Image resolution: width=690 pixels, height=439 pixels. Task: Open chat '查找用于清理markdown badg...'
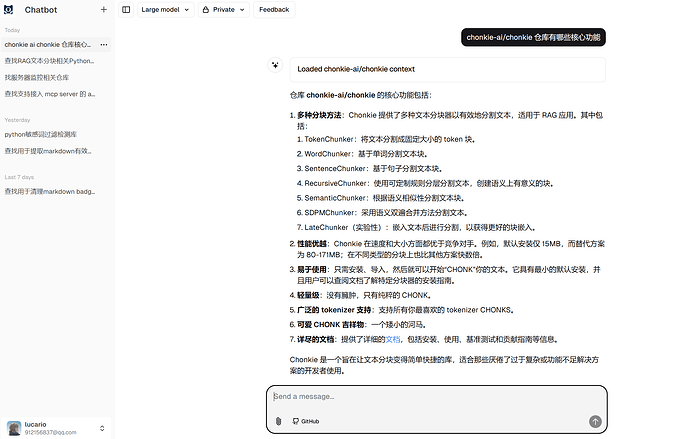(x=50, y=191)
